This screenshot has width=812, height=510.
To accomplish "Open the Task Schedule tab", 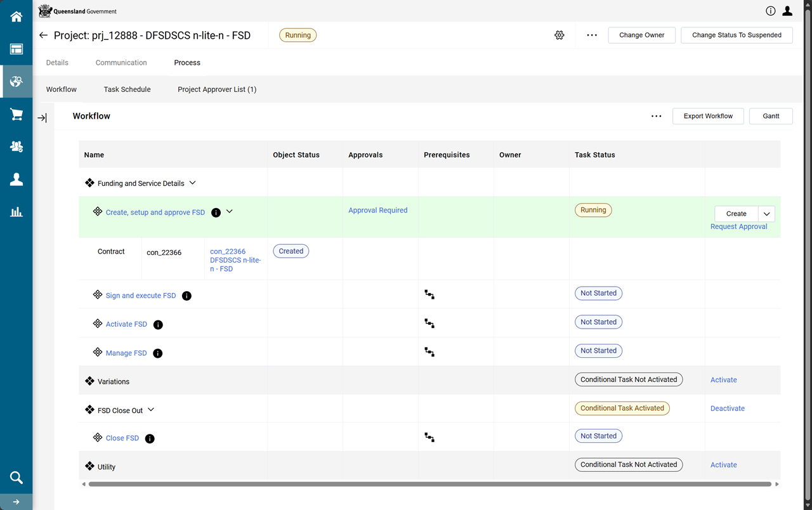I will 127,89.
